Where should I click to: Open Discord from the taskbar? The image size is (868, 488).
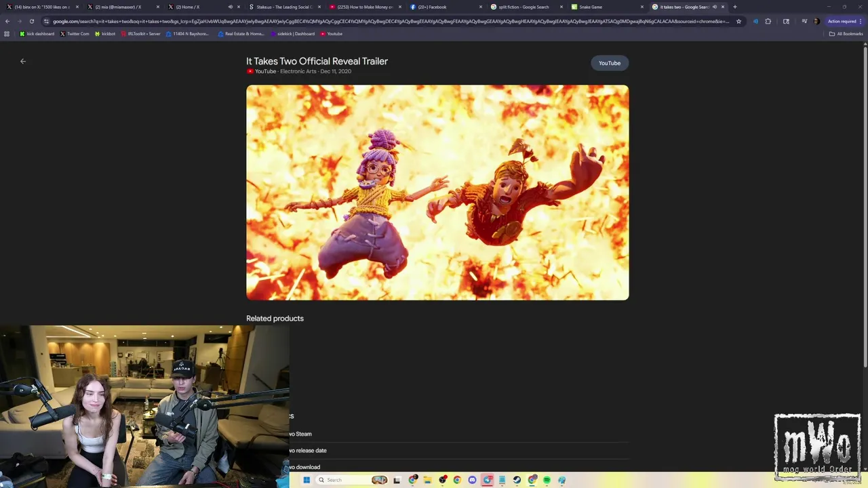[x=472, y=480]
